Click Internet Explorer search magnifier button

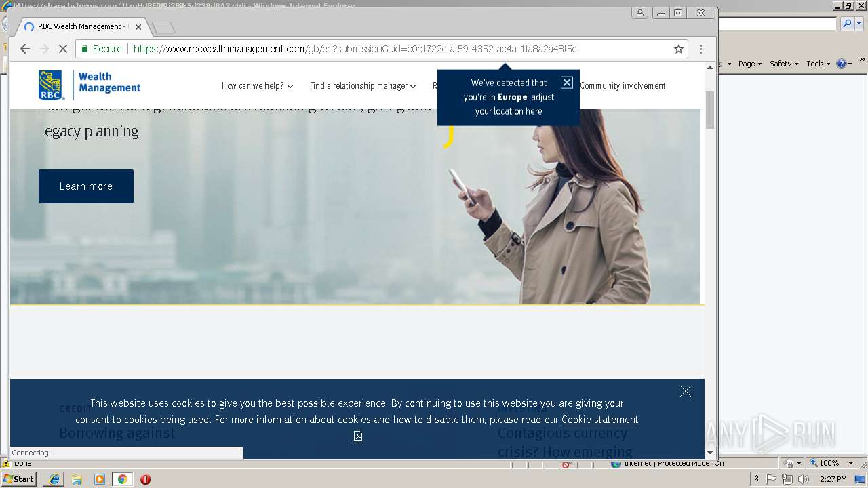click(846, 24)
